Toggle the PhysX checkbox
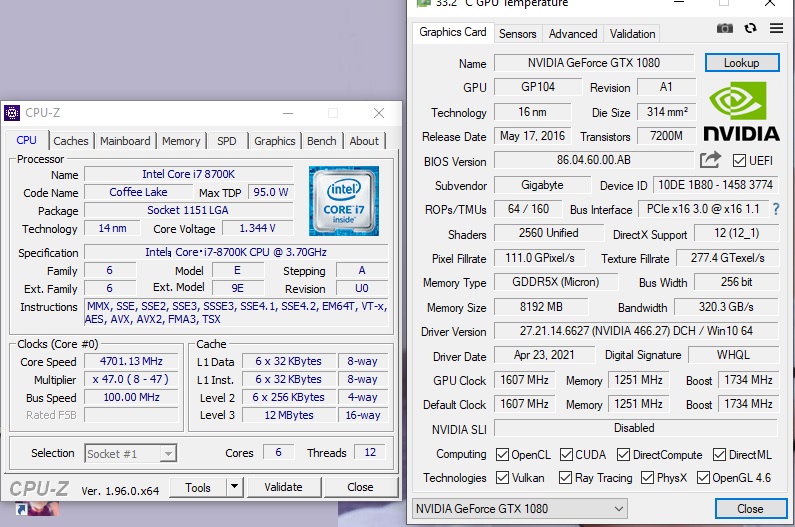 (647, 477)
